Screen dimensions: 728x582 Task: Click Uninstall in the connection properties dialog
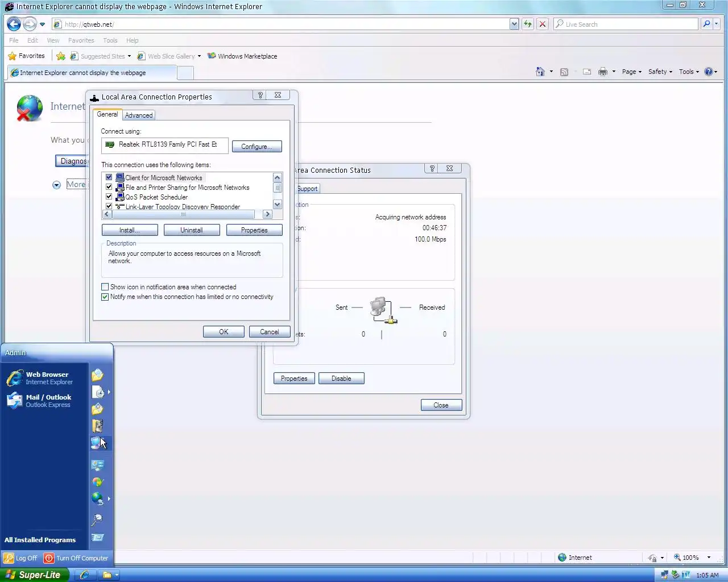click(192, 230)
